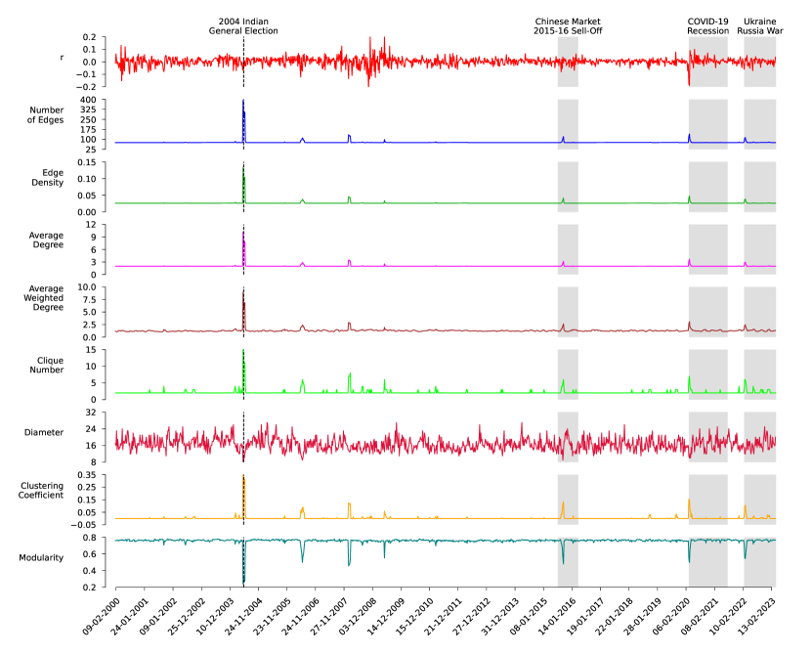812x655 pixels.
Task: Select the 'Clique Number' axis label
Action: pyautogui.click(x=47, y=366)
